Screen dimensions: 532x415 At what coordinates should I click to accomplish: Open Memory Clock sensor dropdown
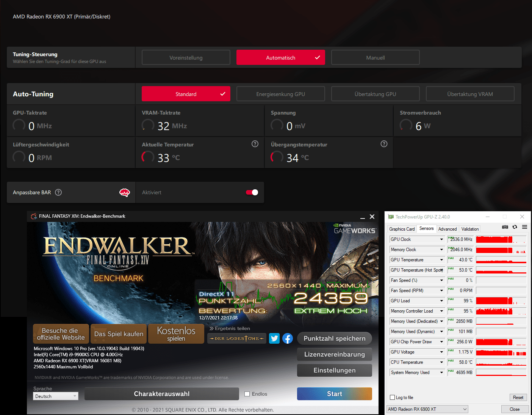441,250
